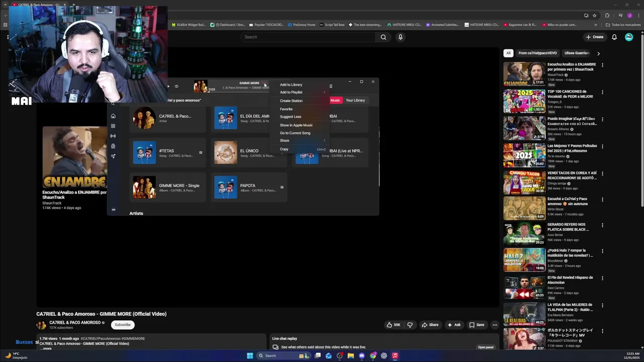The height and width of the screenshot is (362, 644).
Task: Open Browse grid icon in Apple Music sidebar
Action: click(113, 126)
